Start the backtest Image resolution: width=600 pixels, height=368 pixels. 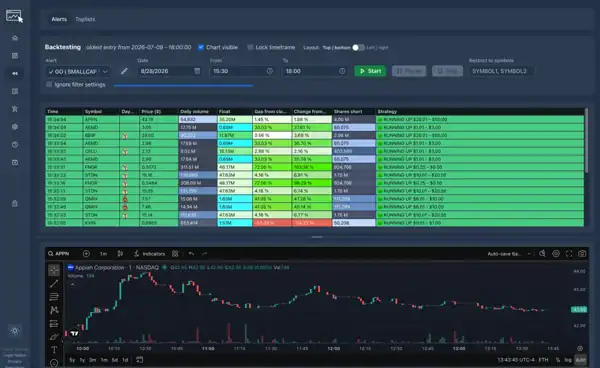[370, 71]
